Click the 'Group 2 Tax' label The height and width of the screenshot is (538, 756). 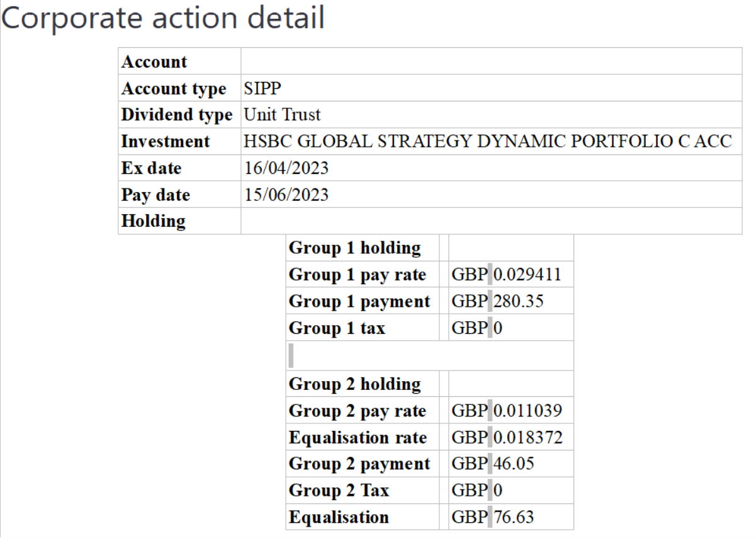[339, 490]
